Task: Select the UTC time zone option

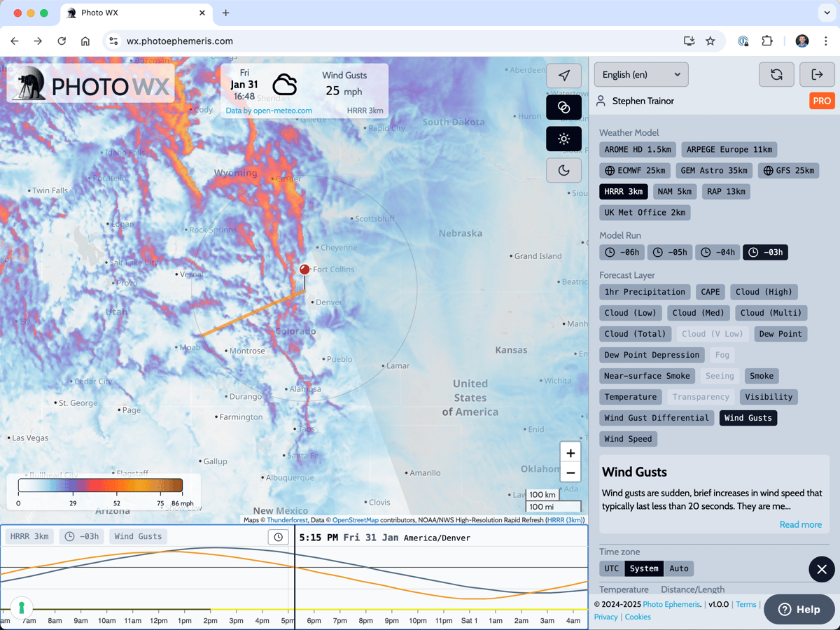Action: point(612,568)
